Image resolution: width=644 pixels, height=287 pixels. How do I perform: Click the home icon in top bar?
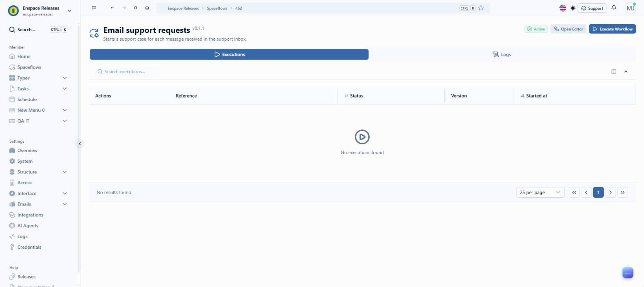(147, 8)
